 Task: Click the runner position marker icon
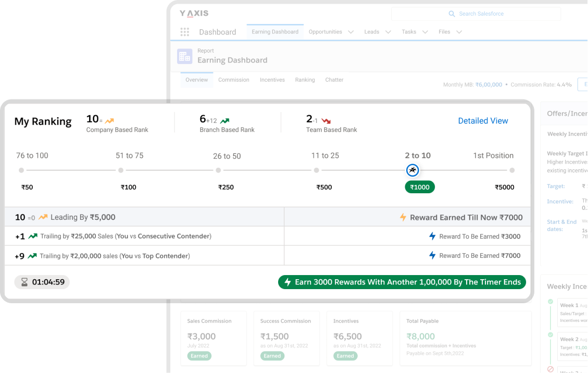point(412,170)
